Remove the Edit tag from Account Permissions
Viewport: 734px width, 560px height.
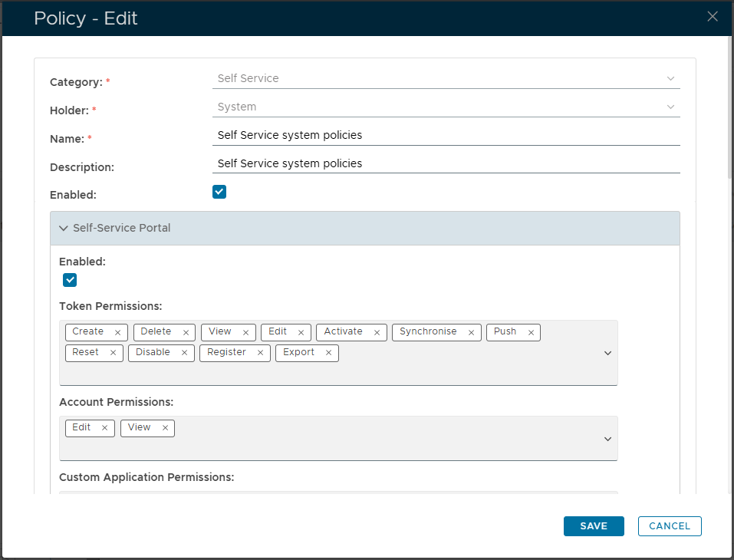pos(104,428)
